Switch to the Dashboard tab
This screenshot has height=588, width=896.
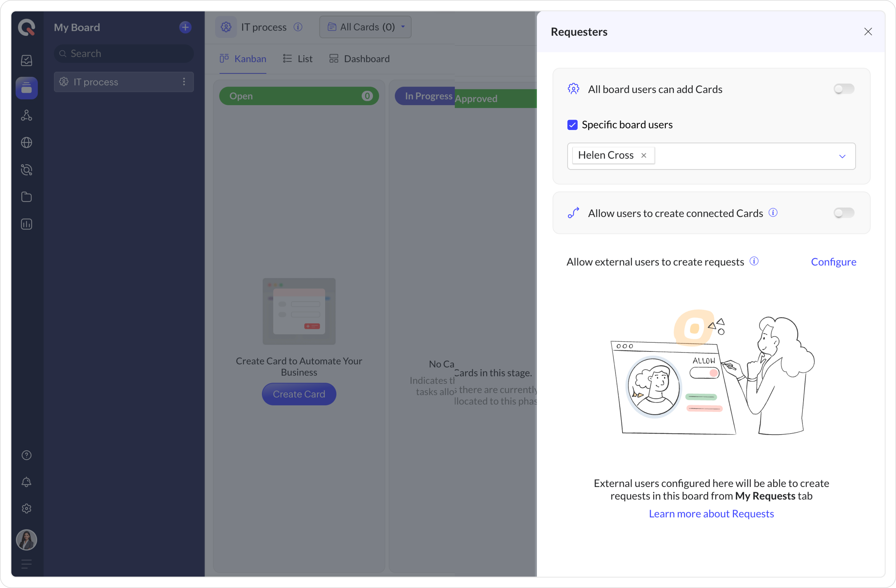(x=360, y=59)
